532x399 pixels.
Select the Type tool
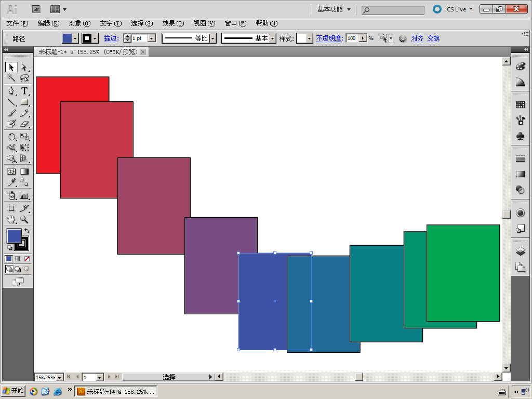(x=24, y=91)
